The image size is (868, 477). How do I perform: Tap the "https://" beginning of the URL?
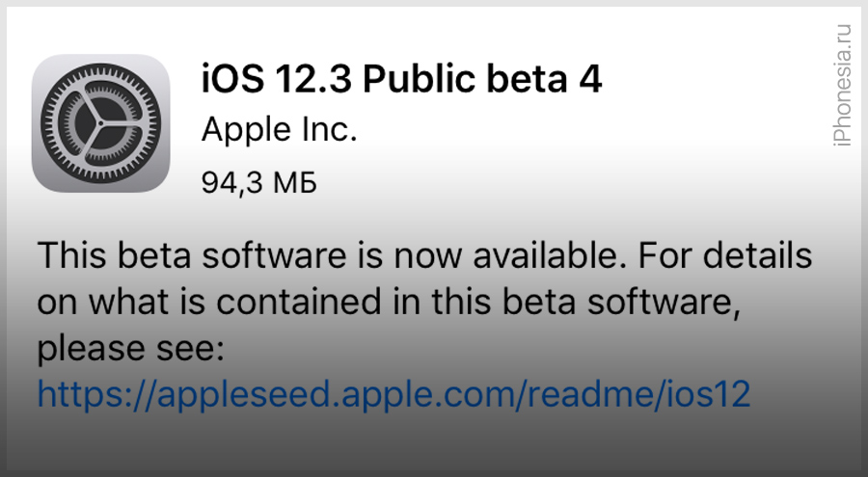95,394
